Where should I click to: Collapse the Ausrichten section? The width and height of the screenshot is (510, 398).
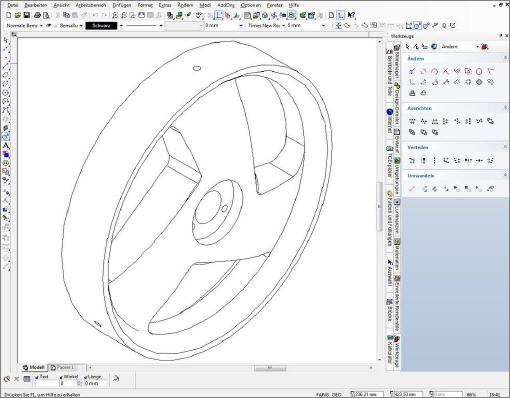point(505,108)
